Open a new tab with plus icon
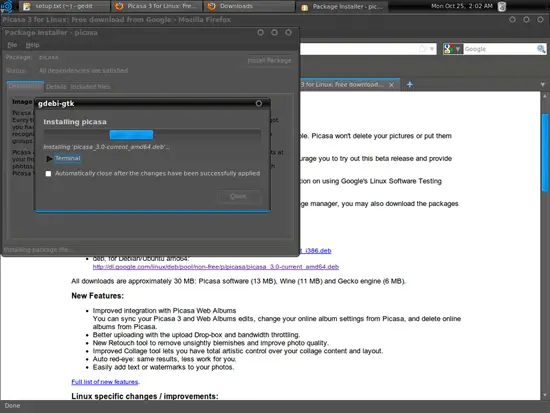The width and height of the screenshot is (550, 413). click(409, 85)
